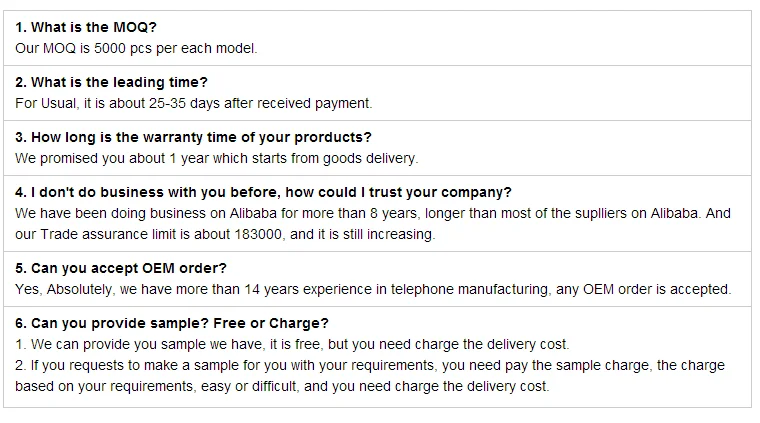The image size is (760, 423).
Task: Click the 'What is the MOQ?' question
Action: point(87,27)
